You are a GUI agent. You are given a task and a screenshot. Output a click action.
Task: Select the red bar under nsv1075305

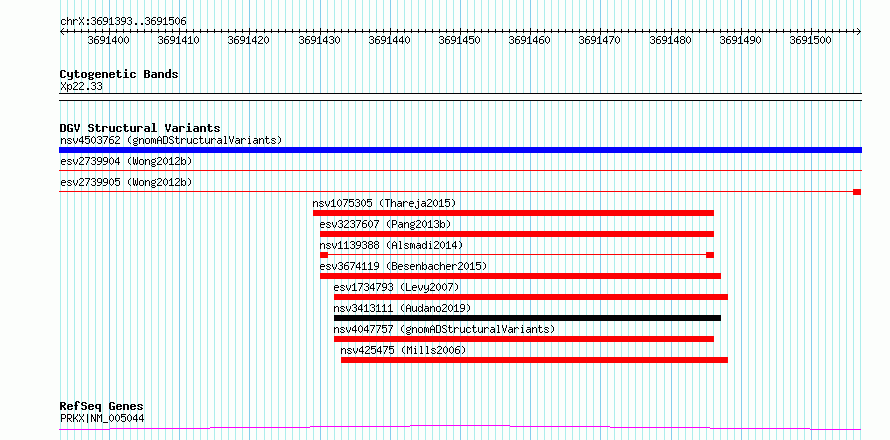coord(513,213)
